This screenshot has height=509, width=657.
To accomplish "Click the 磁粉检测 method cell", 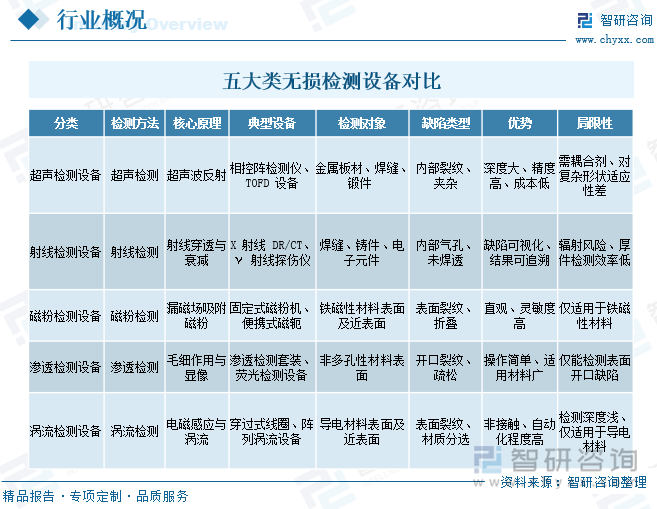I will click(x=135, y=315).
